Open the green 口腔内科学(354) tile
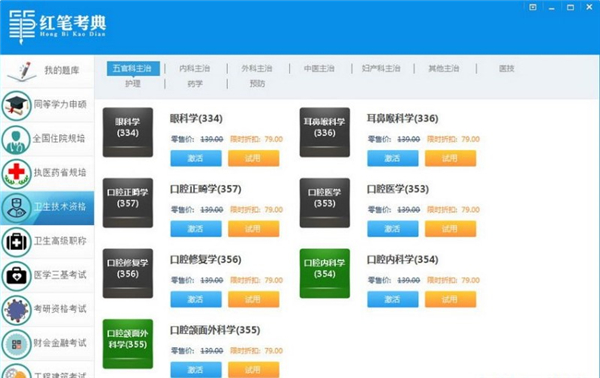 tap(324, 273)
